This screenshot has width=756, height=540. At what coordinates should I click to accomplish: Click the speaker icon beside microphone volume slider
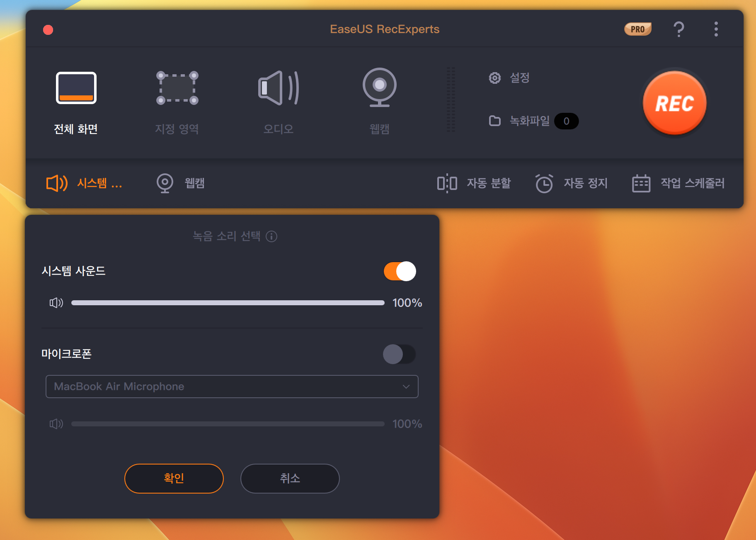(56, 424)
